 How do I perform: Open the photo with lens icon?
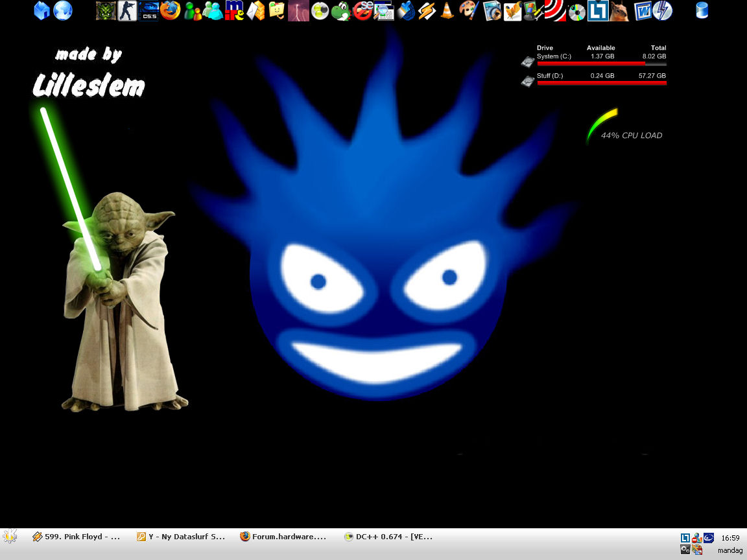pos(492,10)
